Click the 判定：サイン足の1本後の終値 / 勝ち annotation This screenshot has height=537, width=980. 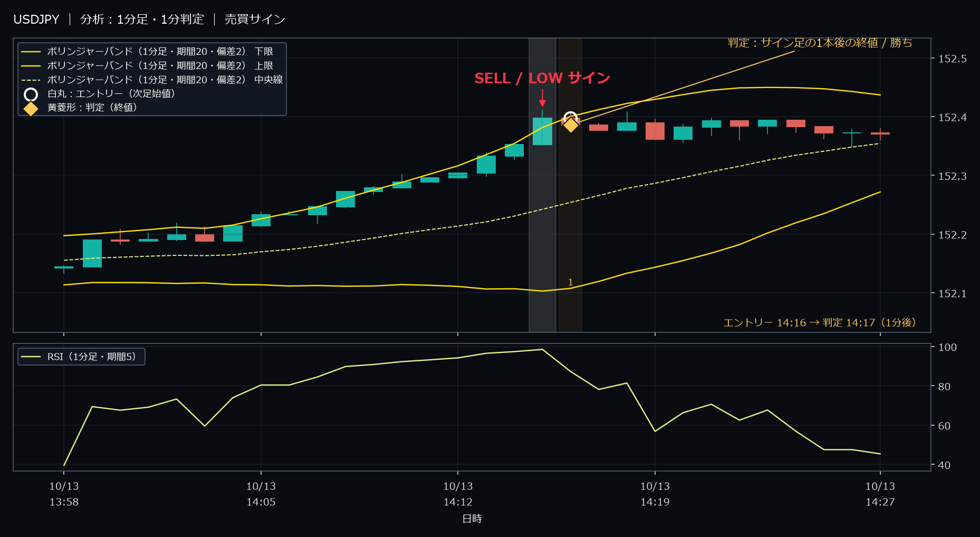[x=820, y=43]
